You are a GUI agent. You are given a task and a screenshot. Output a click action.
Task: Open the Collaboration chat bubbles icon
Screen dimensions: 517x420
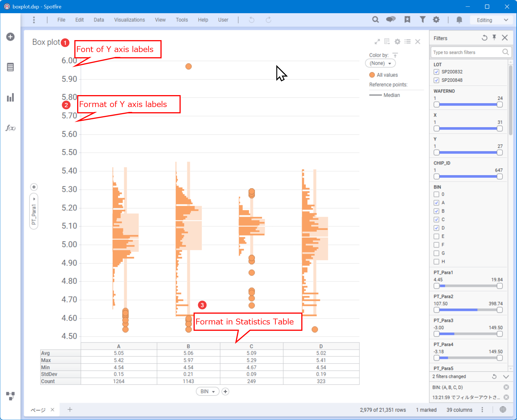(391, 20)
